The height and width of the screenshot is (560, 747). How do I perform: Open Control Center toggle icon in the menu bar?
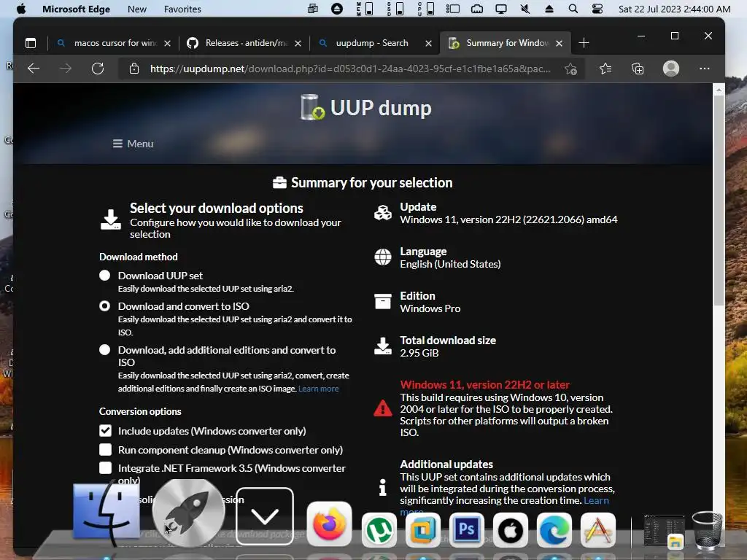click(597, 9)
